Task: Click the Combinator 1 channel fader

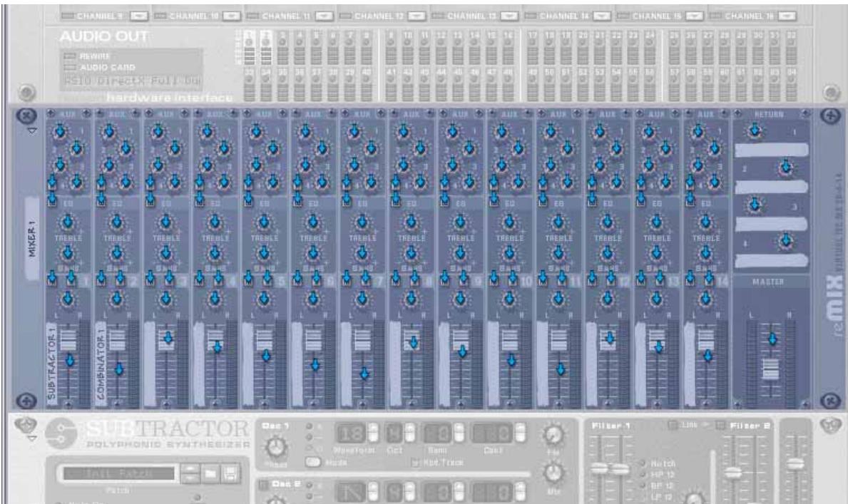Action: pos(117,340)
